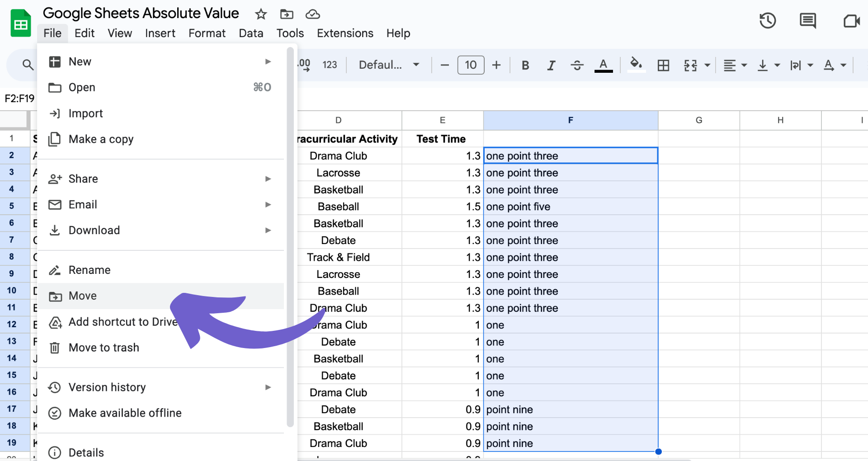Toggle bold formatting
Viewport: 868px width, 461px height.
(x=525, y=65)
